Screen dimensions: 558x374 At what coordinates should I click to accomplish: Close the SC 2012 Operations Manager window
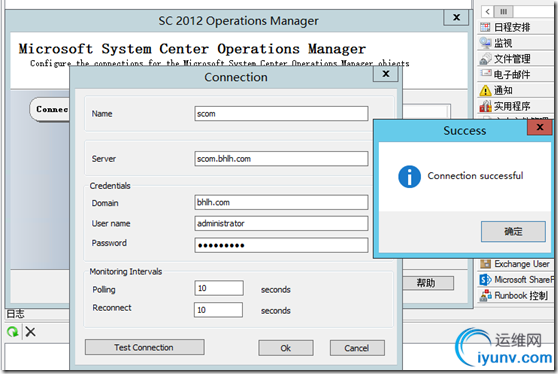click(456, 17)
